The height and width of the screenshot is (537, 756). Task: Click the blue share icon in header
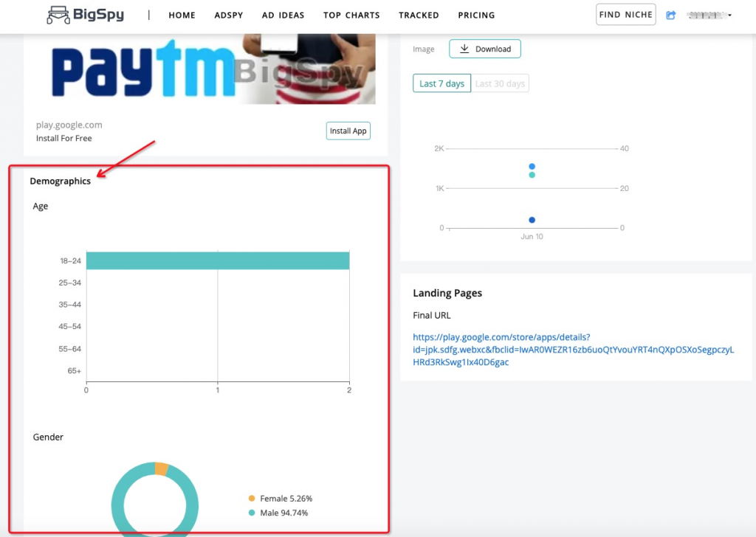(x=670, y=15)
